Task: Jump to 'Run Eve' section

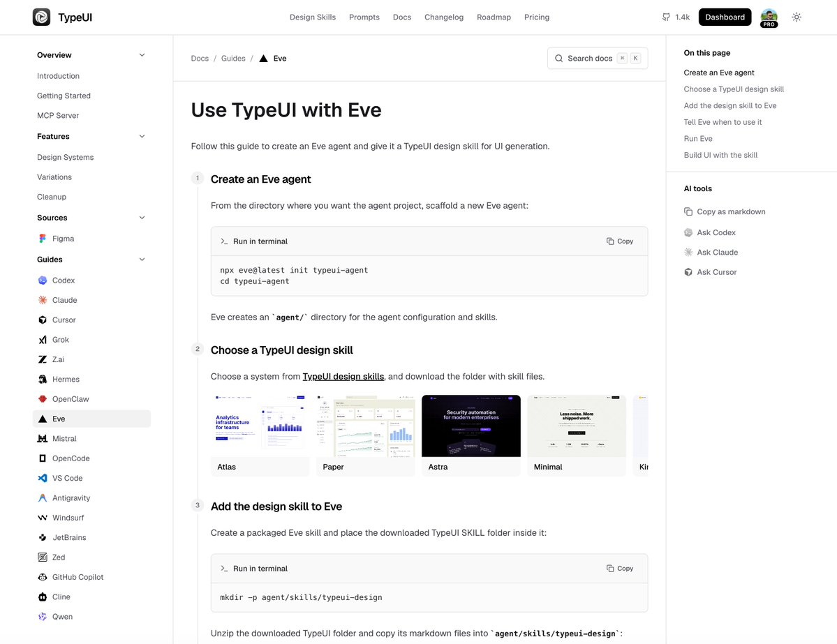Action: (697, 139)
